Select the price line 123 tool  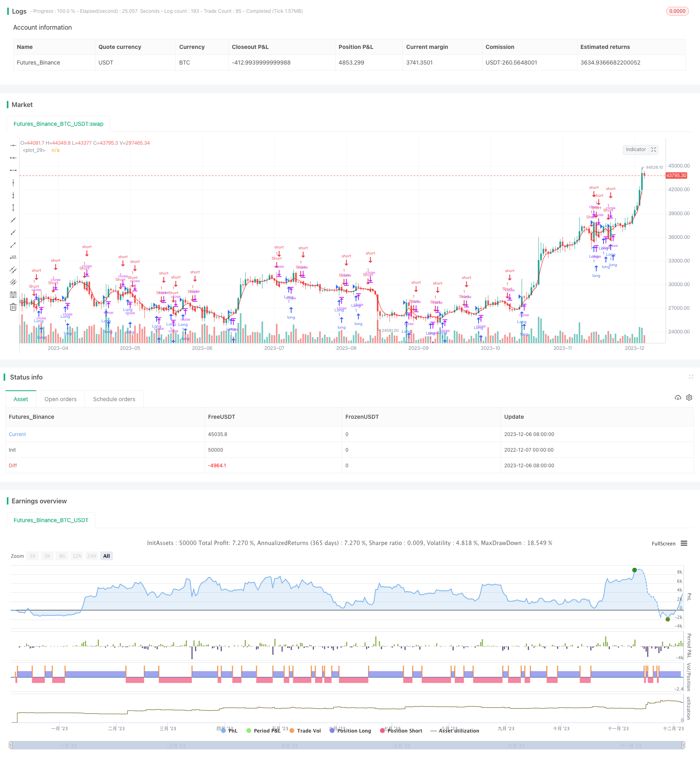pos(13,257)
